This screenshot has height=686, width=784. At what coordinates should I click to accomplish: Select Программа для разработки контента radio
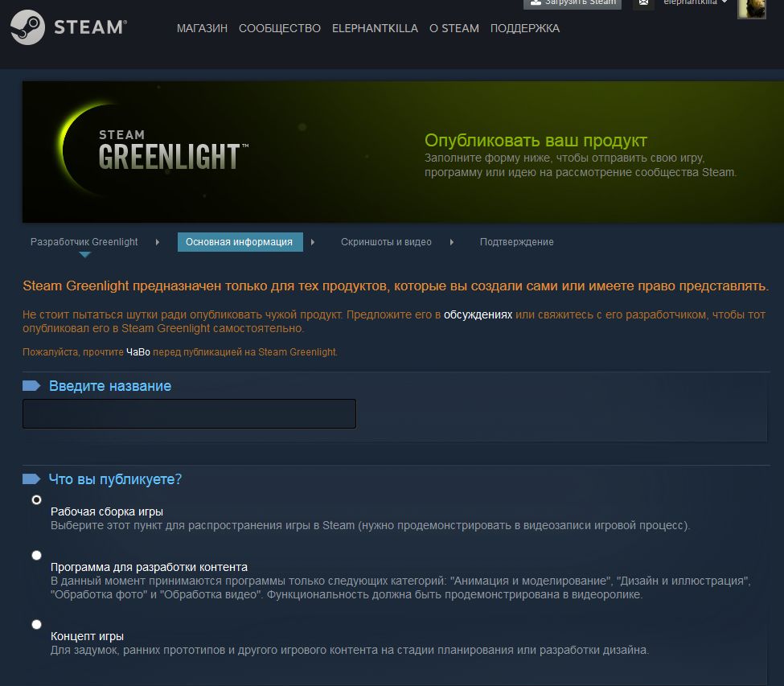(36, 555)
